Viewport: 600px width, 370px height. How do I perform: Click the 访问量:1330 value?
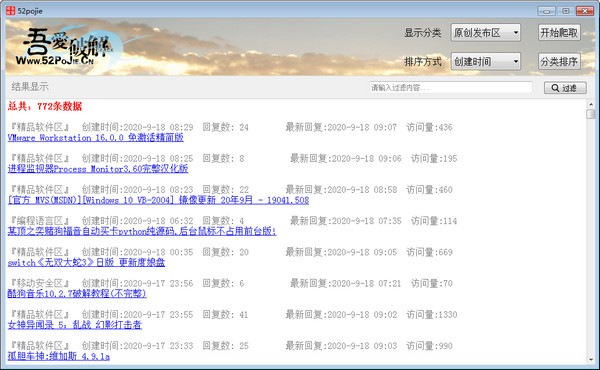(x=432, y=315)
